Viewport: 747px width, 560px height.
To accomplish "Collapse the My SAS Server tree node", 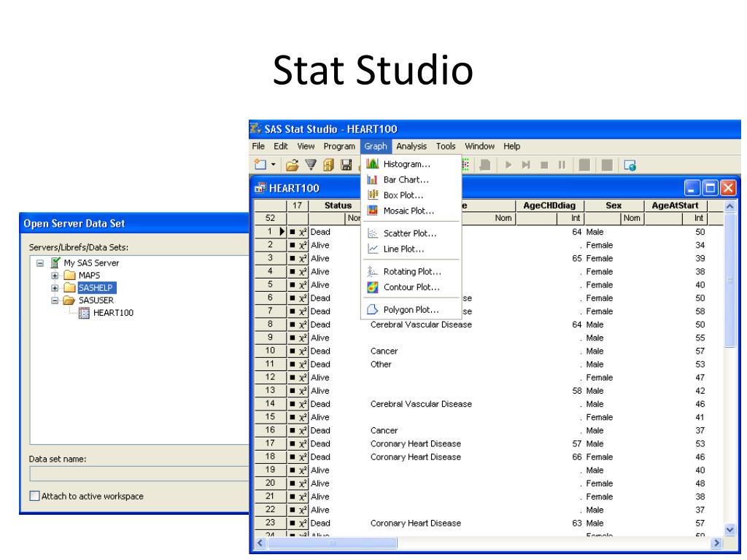I will [x=40, y=262].
